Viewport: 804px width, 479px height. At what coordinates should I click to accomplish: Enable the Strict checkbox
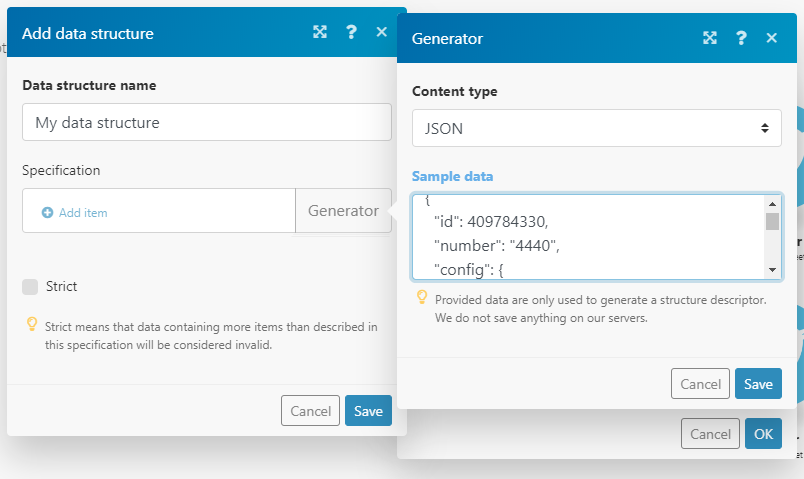pos(30,287)
